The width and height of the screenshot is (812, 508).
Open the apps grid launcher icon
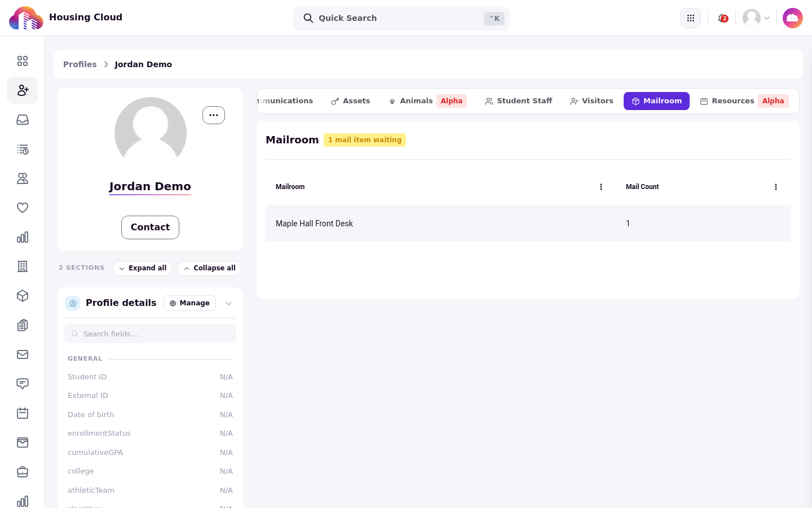691,18
